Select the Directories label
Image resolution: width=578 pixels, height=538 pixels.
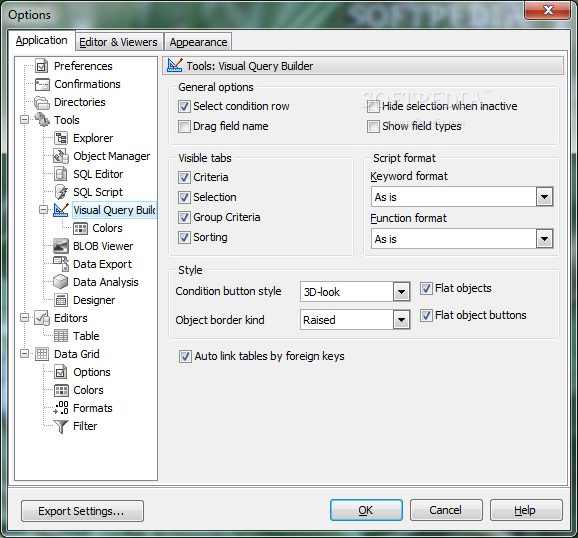click(80, 102)
